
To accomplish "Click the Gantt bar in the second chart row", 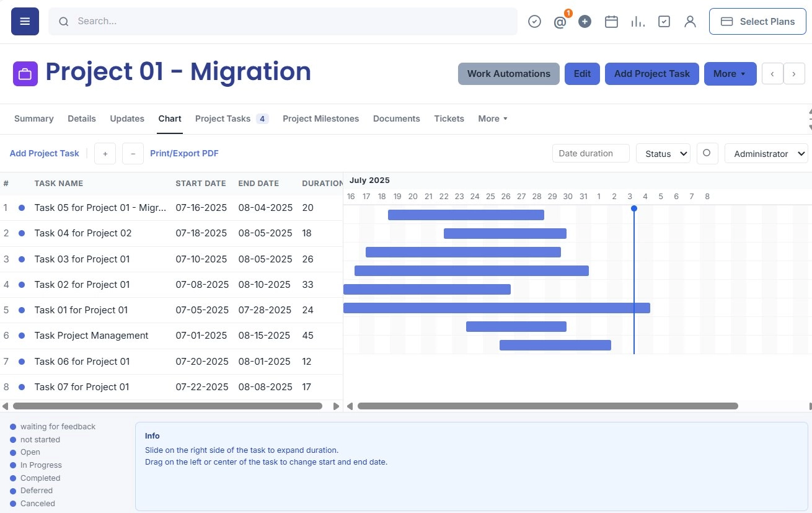I will tap(505, 234).
